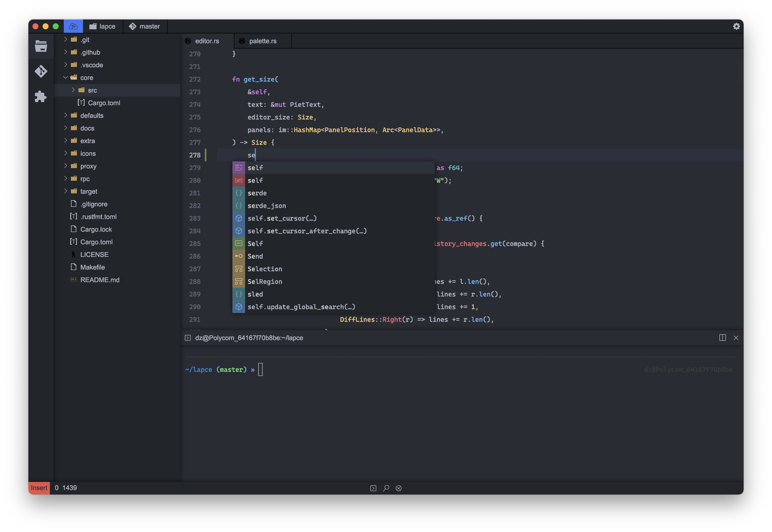Click the lapce workspace button
This screenshot has height=532, width=772.
coord(103,26)
